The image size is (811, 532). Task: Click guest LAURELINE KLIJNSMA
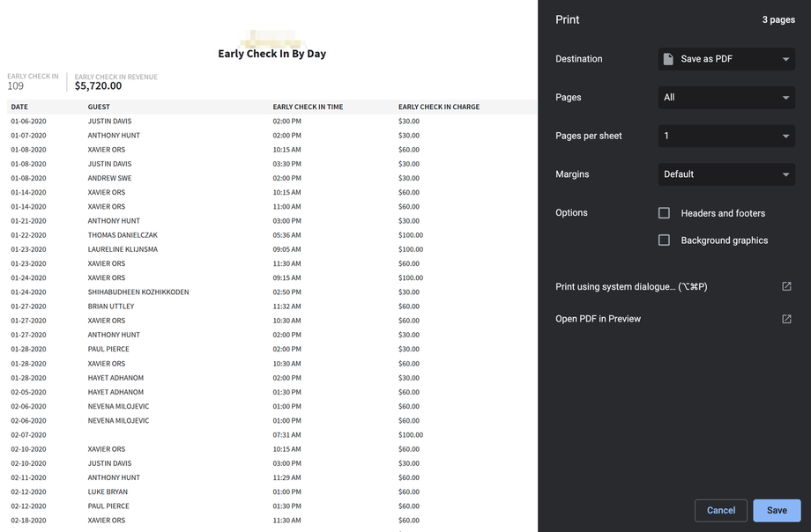click(x=123, y=249)
